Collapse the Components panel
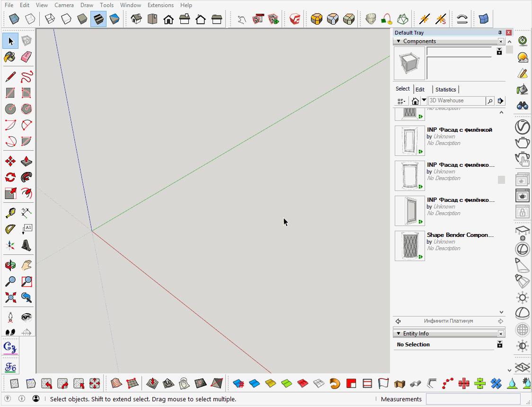The image size is (532, 407). 399,41
